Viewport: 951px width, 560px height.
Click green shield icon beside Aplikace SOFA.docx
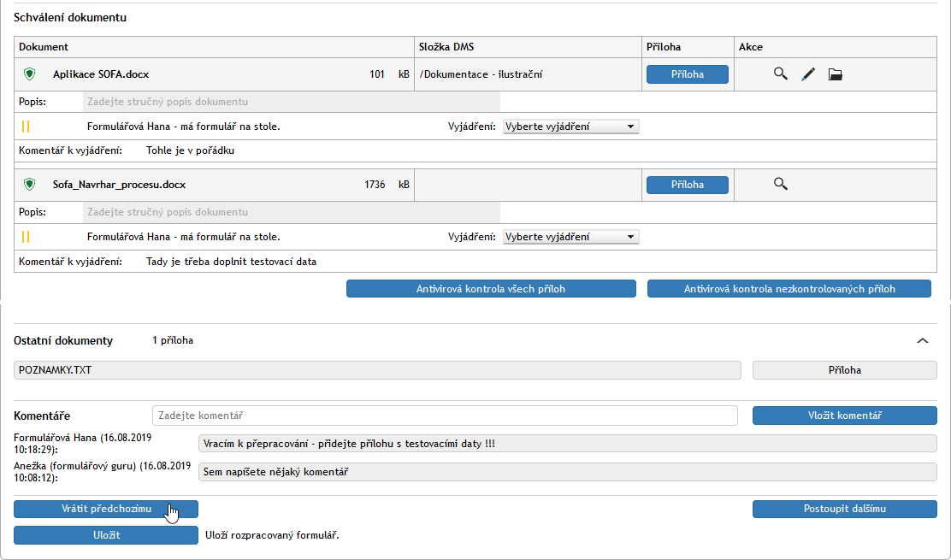click(29, 74)
